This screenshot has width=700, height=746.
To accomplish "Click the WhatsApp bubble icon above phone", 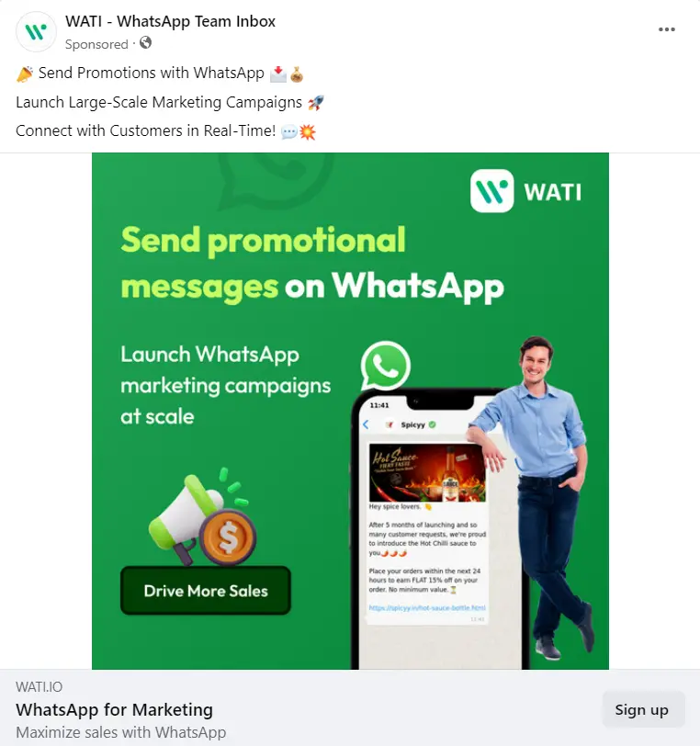I will [386, 367].
